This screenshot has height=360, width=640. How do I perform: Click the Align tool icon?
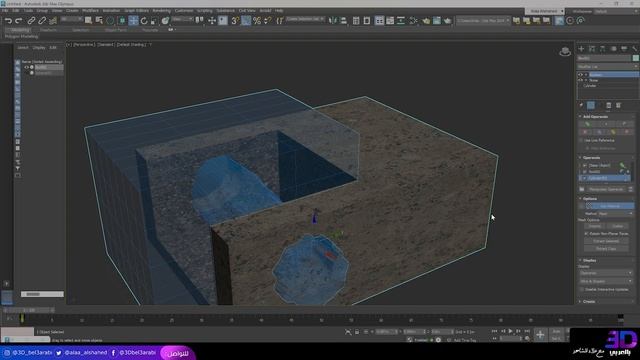pyautogui.click(x=344, y=20)
